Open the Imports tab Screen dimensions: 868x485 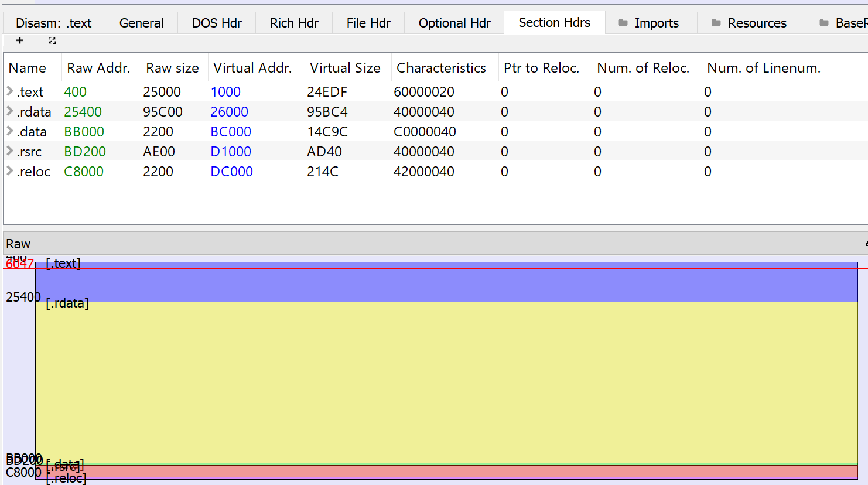(x=651, y=23)
